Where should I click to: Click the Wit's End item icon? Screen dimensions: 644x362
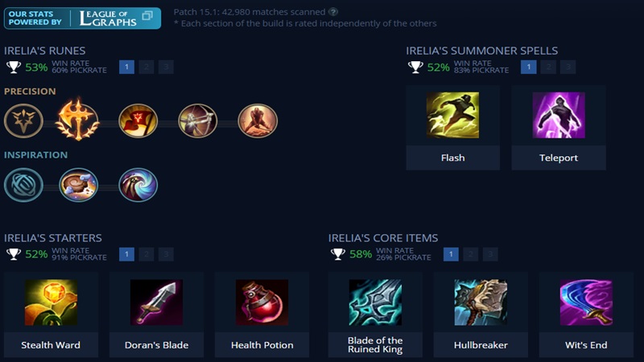pyautogui.click(x=586, y=302)
